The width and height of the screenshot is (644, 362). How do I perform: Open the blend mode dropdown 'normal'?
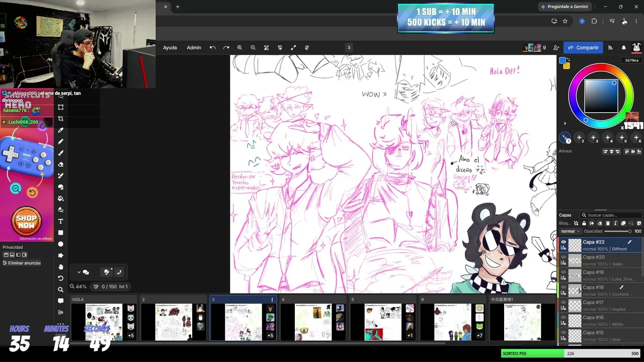click(570, 231)
